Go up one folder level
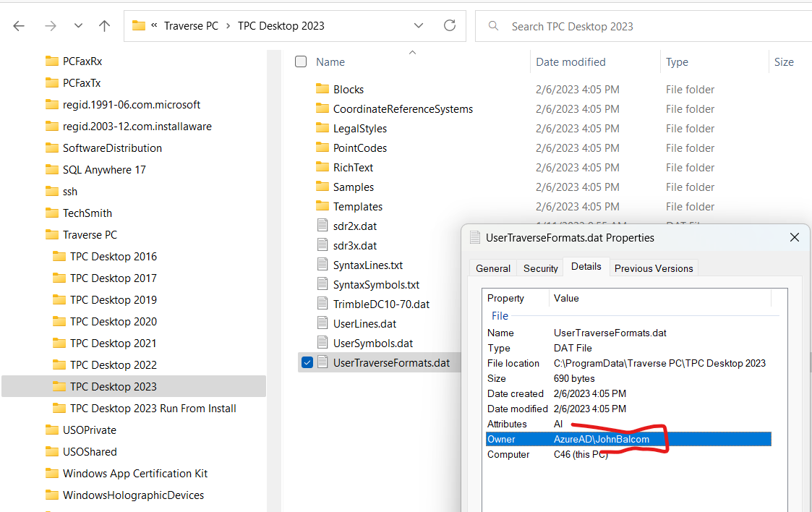Image resolution: width=812 pixels, height=512 pixels. click(x=105, y=26)
